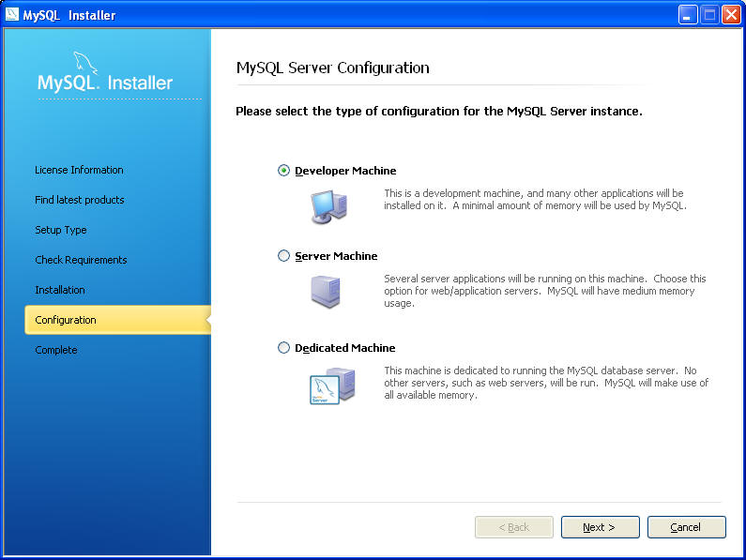Open the Complete step in the sidebar

pyautogui.click(x=56, y=350)
